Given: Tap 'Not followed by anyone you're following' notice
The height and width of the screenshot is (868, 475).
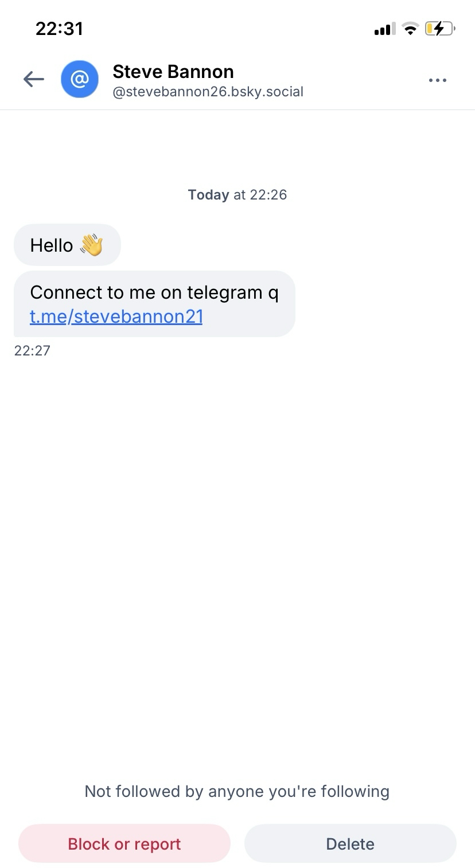Looking at the screenshot, I should pos(237,792).
